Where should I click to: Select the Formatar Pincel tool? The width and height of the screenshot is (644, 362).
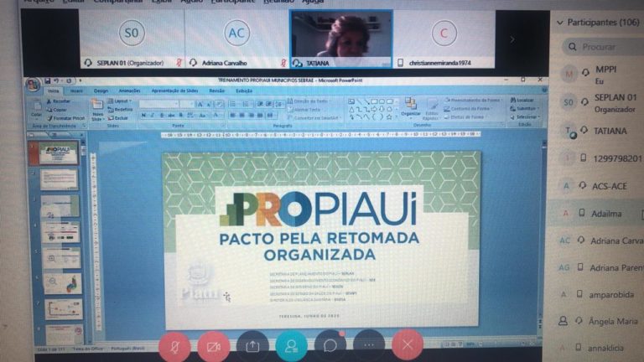click(65, 118)
